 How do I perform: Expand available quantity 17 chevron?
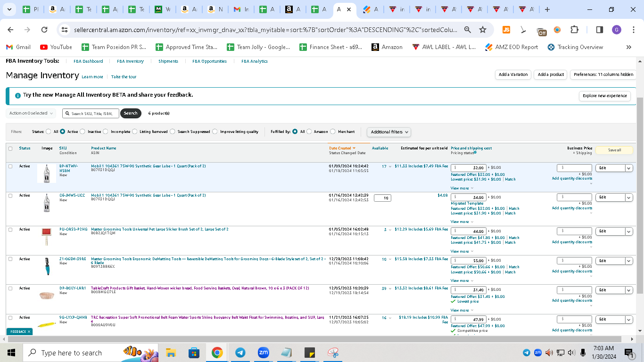(x=390, y=166)
